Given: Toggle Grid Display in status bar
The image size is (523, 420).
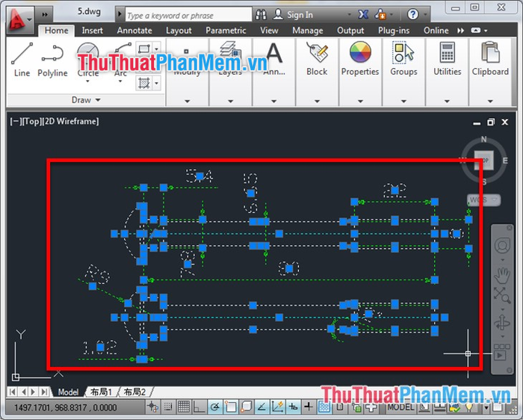Looking at the screenshot, I should 184,407.
